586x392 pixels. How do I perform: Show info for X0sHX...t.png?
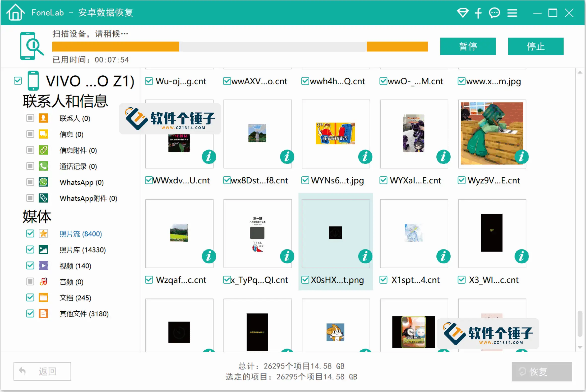365,256
